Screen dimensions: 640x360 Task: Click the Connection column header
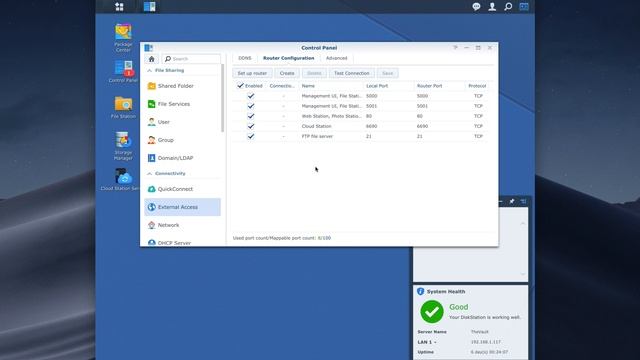pyautogui.click(x=282, y=86)
